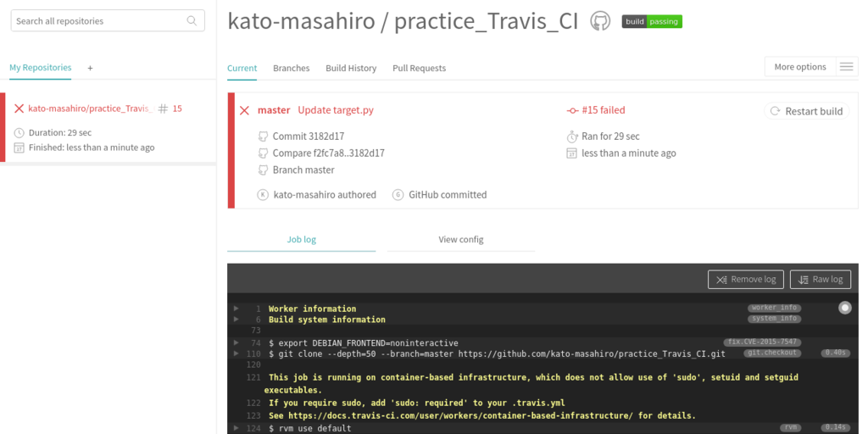This screenshot has height=434, width=868.
Task: Select the View config tab
Action: (461, 240)
